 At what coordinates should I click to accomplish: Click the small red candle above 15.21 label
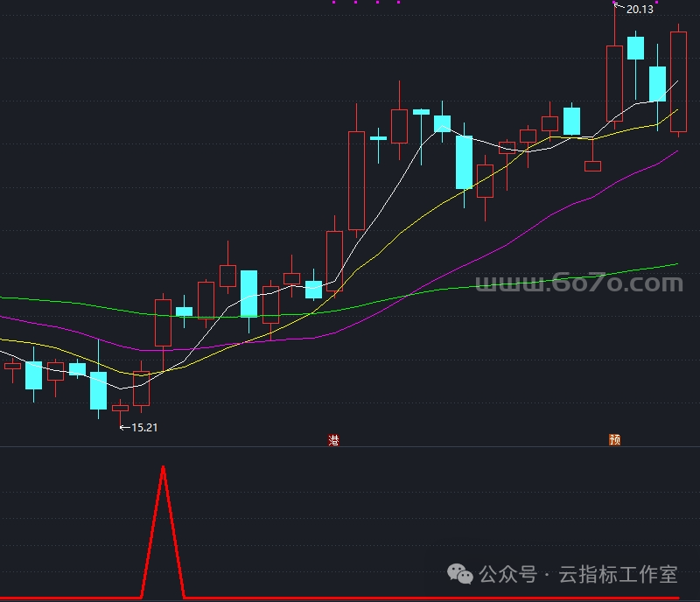pos(120,407)
